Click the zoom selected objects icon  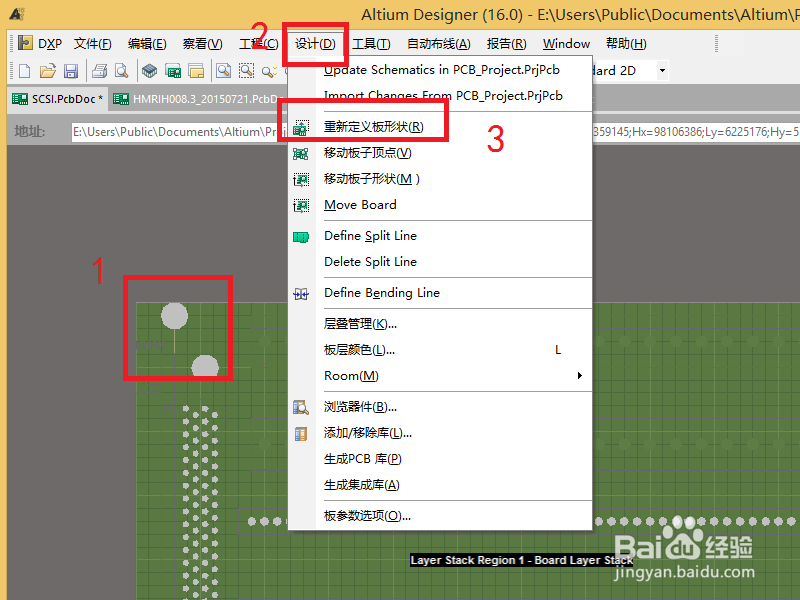[269, 71]
